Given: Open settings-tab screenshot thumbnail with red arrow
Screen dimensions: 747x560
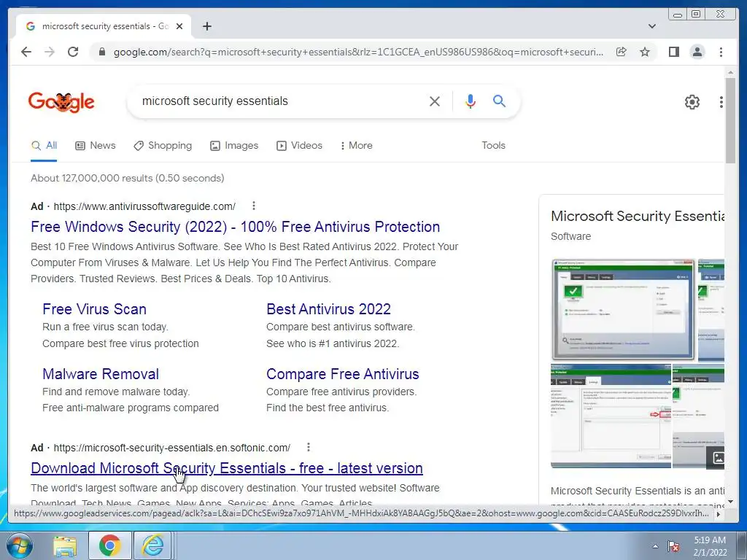Looking at the screenshot, I should point(611,416).
